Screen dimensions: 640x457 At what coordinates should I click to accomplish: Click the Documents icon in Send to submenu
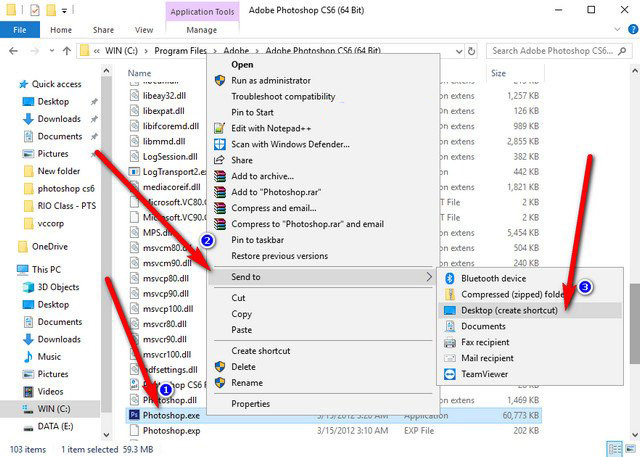click(x=449, y=326)
